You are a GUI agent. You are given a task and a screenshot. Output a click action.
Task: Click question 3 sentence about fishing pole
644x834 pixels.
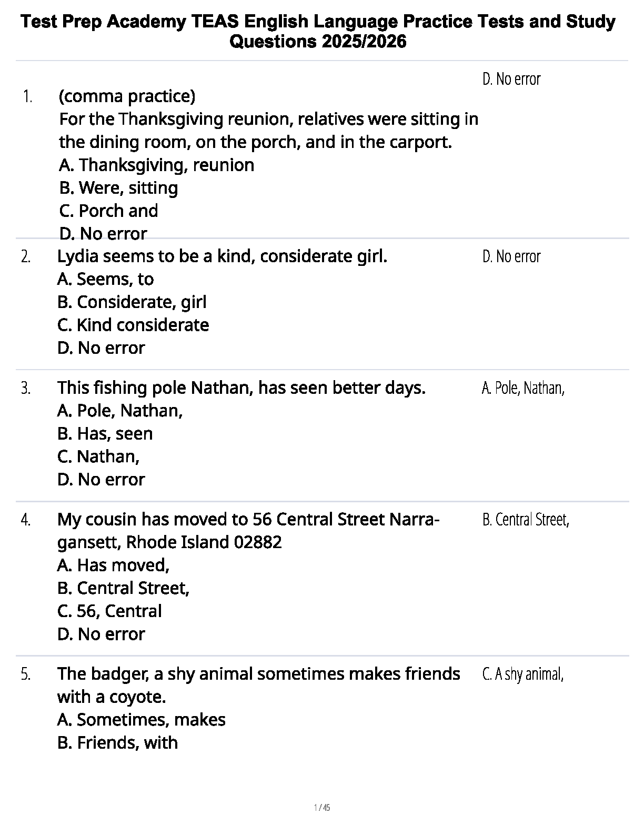(241, 388)
